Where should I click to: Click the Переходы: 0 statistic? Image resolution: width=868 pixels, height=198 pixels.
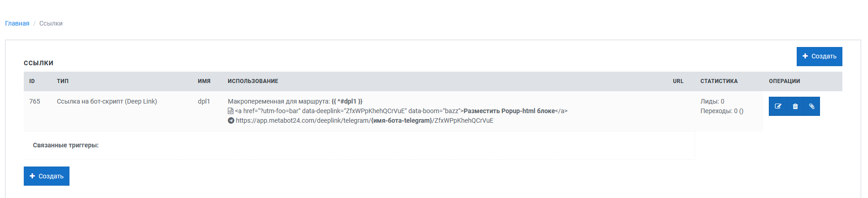722,111
